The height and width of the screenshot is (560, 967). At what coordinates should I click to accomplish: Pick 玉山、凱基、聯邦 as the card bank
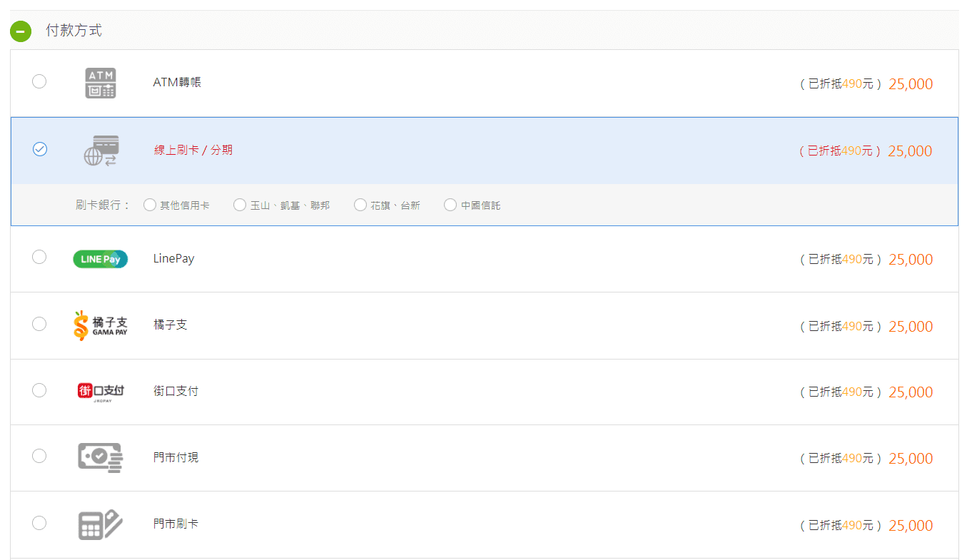coord(240,205)
